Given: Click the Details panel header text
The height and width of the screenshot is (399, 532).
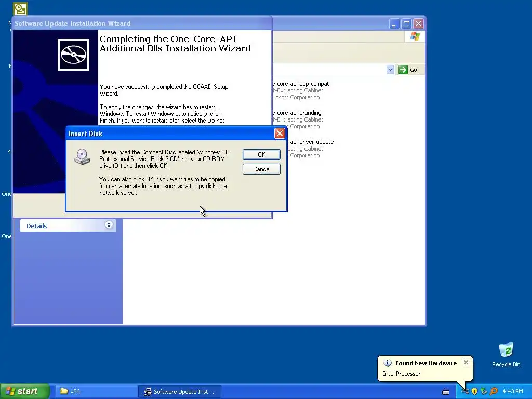Looking at the screenshot, I should [37, 226].
